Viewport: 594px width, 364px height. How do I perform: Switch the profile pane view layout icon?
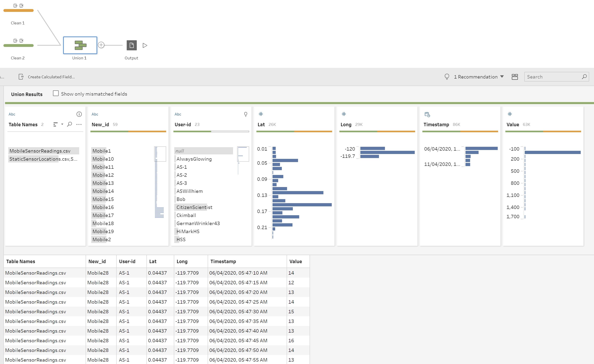515,77
